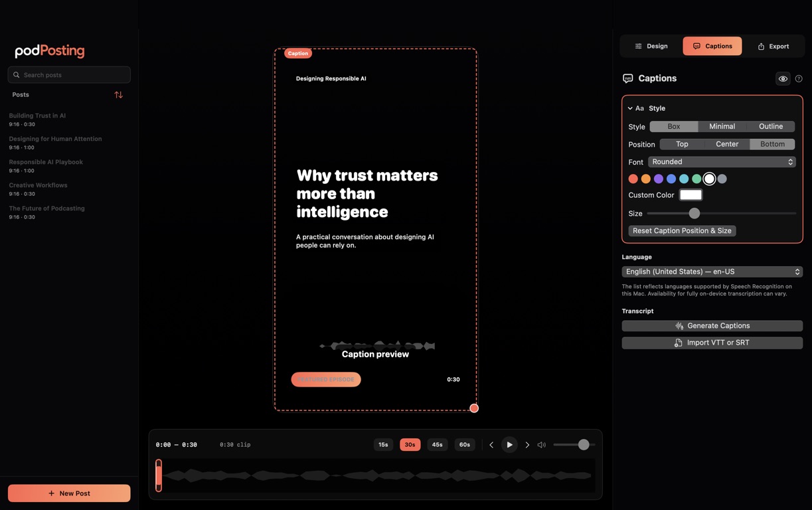Collapse the Style section chevron

coord(630,108)
